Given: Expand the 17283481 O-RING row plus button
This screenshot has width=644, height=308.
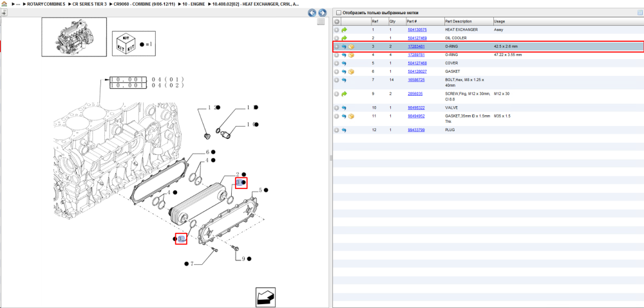Looking at the screenshot, I should pos(337,47).
